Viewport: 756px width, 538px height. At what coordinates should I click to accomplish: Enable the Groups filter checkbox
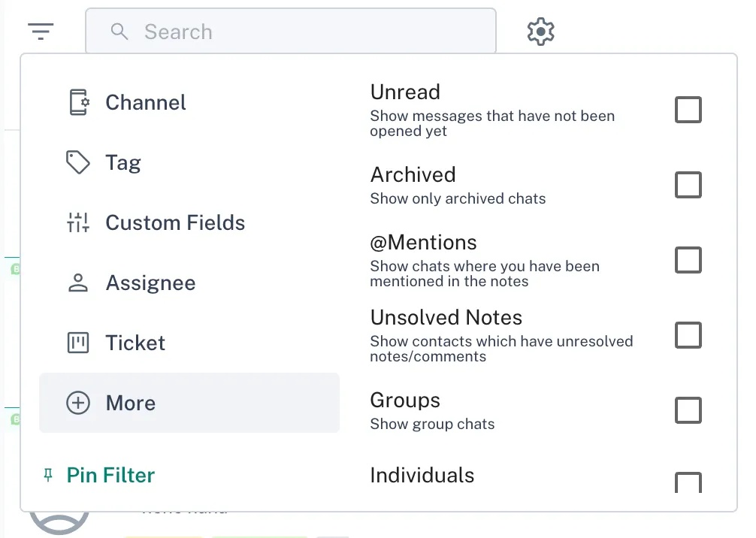(x=688, y=410)
